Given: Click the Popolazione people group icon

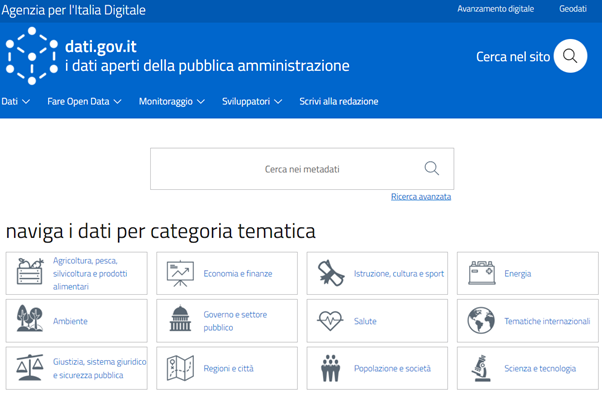Looking at the screenshot, I should 331,368.
